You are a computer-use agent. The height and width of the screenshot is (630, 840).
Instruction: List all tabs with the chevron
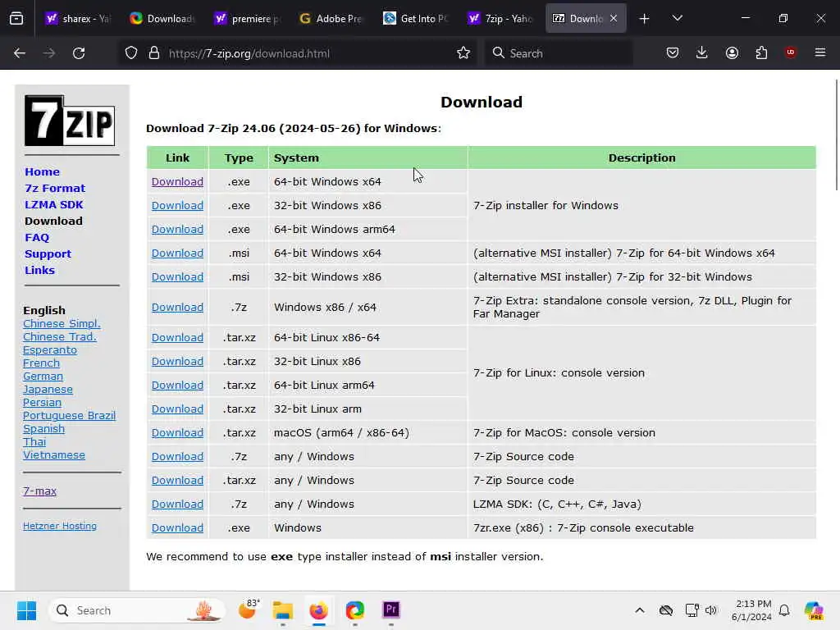pyautogui.click(x=677, y=18)
